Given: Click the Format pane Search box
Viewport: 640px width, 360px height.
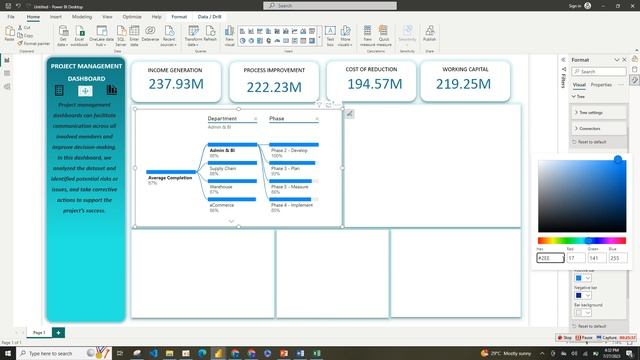Looking at the screenshot, I should pos(598,71).
